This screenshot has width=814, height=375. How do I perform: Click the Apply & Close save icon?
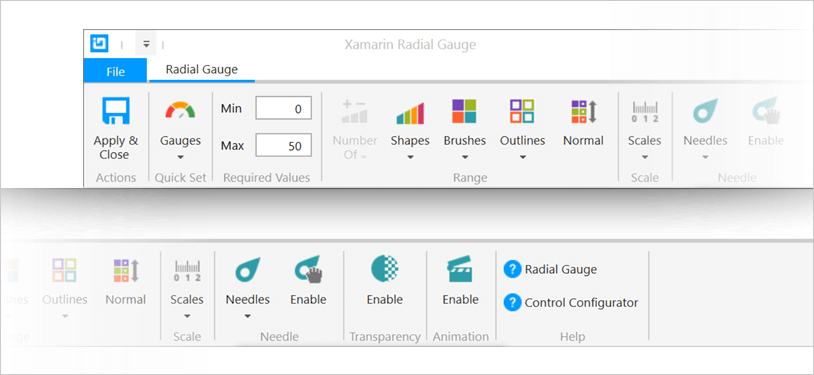[x=116, y=111]
